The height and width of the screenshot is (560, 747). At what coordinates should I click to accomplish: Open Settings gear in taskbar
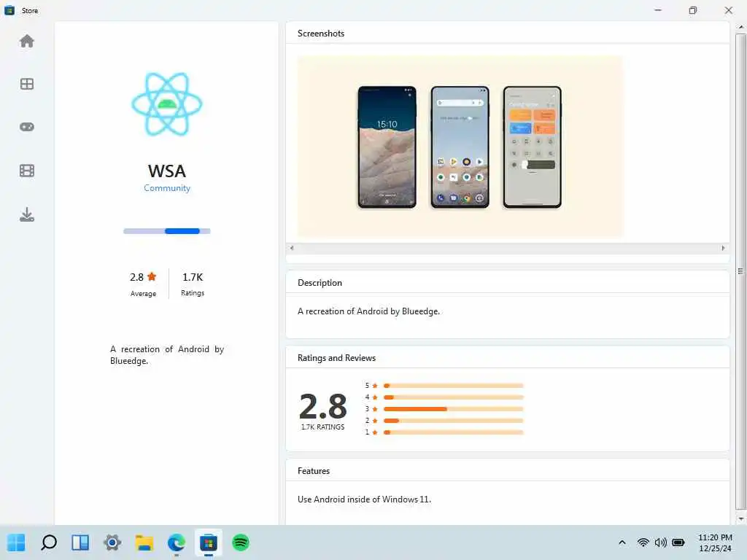(112, 542)
